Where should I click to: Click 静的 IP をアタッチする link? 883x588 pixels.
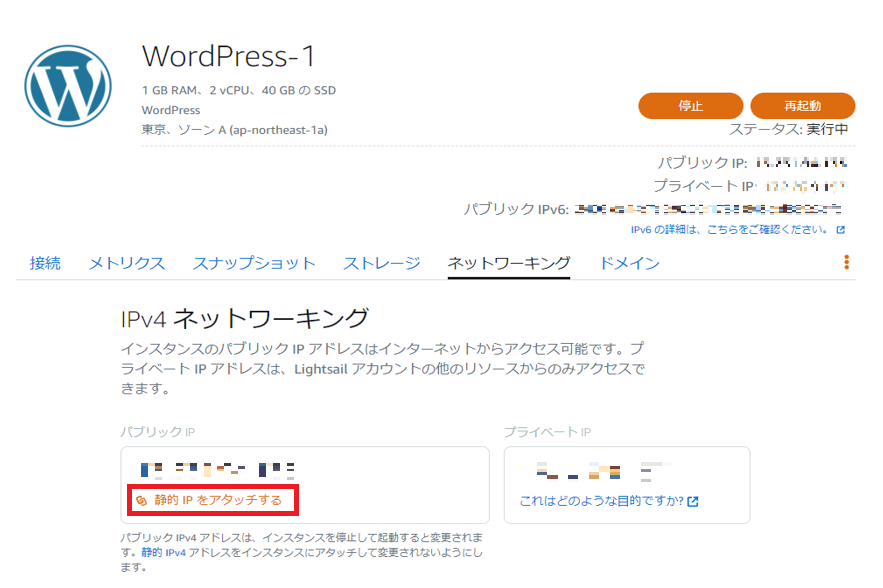point(218,500)
